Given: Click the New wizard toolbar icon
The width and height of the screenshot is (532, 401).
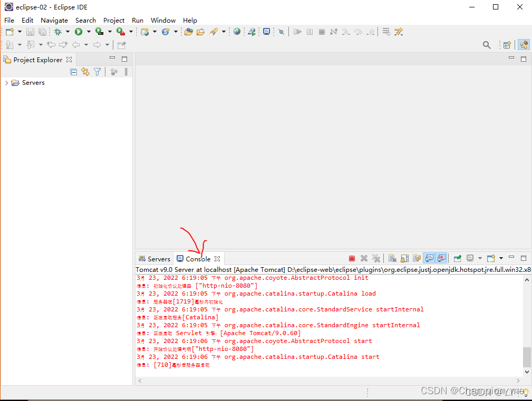Looking at the screenshot, I should pyautogui.click(x=9, y=32).
